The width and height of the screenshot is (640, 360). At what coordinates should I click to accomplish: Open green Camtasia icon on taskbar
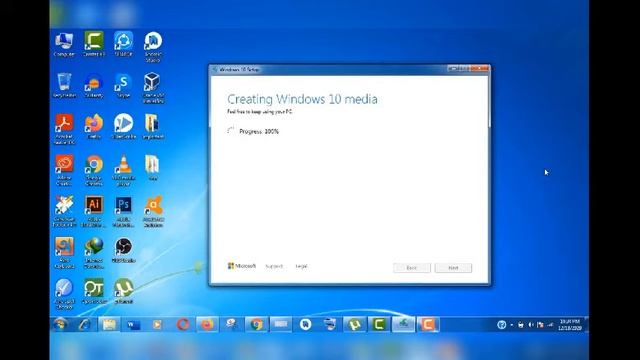click(x=379, y=324)
